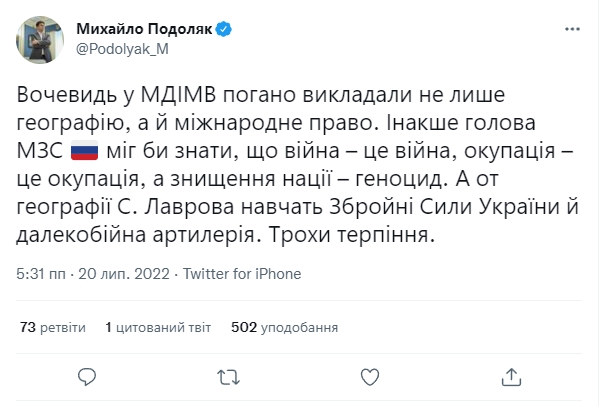
Task: Click the reply speech bubble icon
Action: pos(90,376)
